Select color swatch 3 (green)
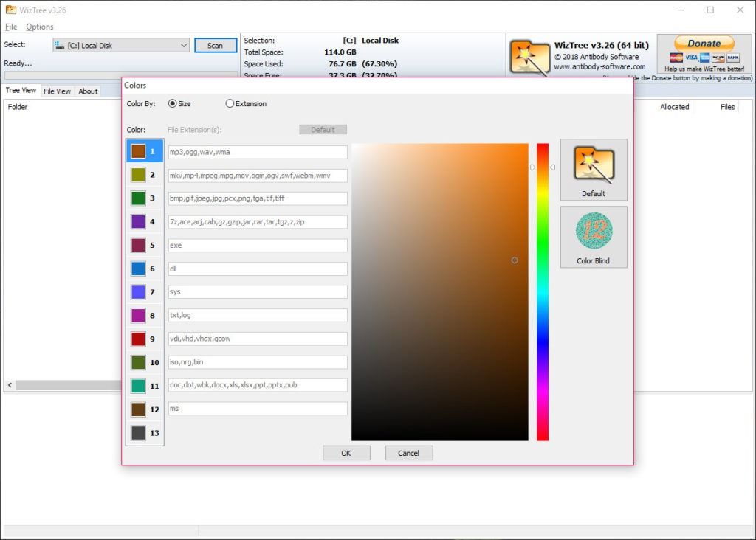 tap(138, 198)
